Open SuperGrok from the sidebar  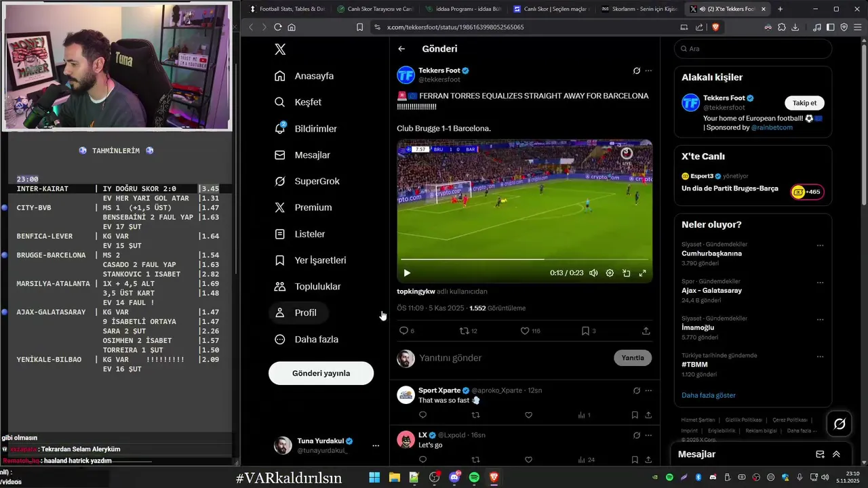[x=307, y=182]
